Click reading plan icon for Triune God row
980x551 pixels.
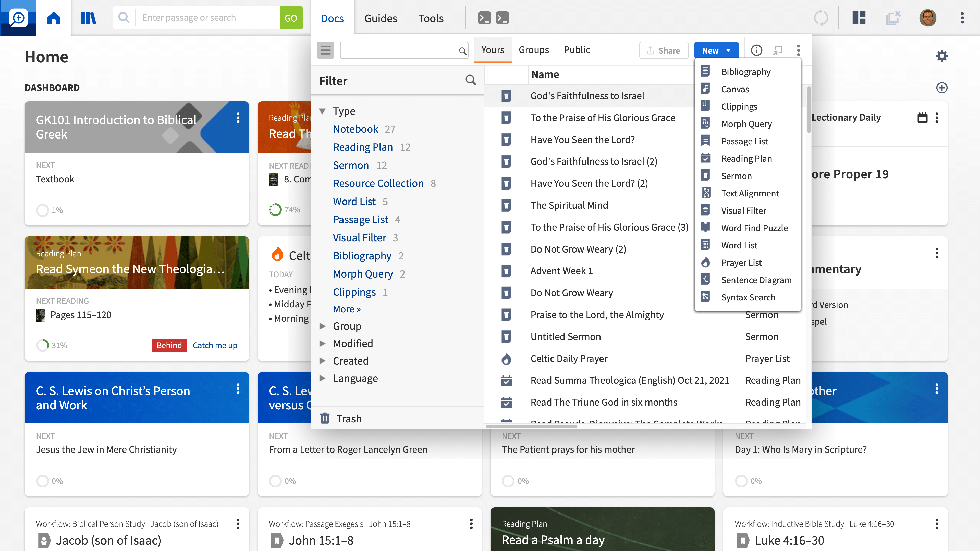[x=506, y=402]
